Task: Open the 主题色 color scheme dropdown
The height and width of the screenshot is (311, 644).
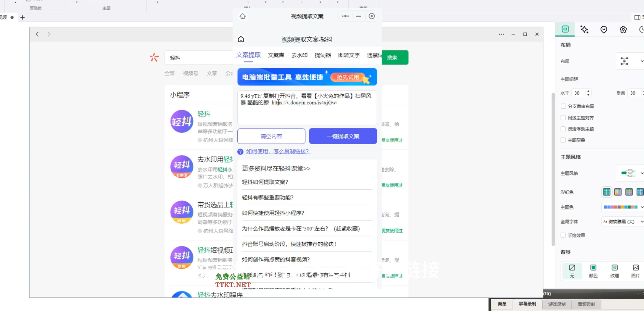Action: tap(623, 207)
